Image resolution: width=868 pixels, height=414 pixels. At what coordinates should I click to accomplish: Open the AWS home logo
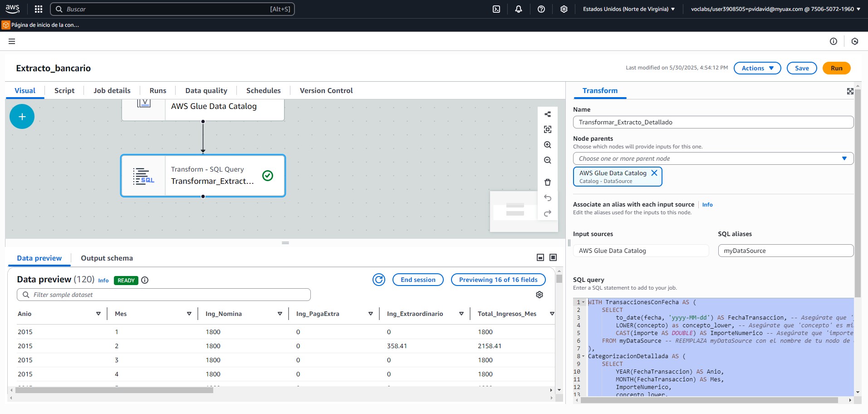[x=12, y=9]
